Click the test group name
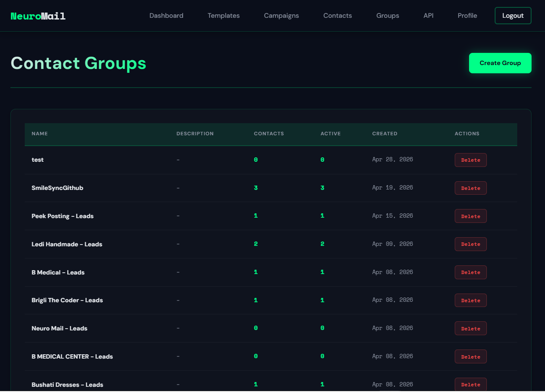 tap(38, 160)
